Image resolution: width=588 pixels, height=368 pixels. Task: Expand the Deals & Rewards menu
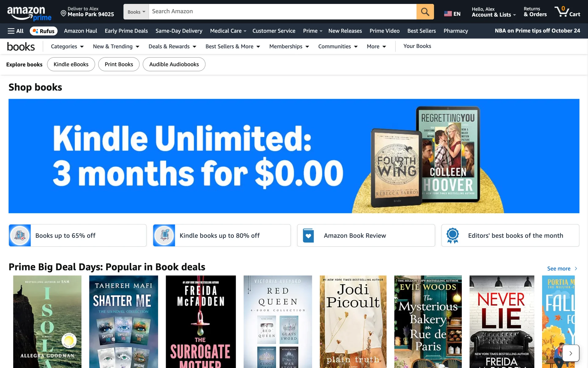point(172,46)
